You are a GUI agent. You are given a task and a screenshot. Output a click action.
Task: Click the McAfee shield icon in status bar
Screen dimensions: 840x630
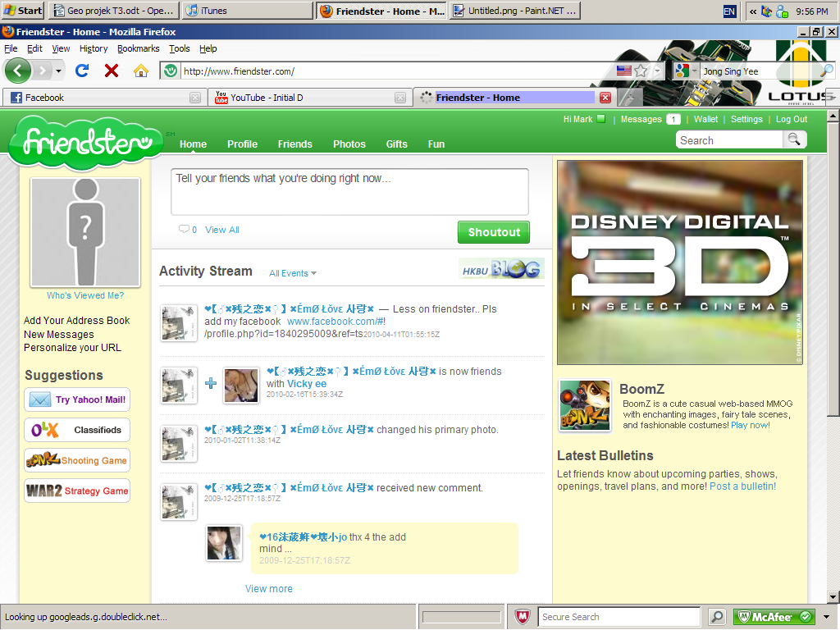click(x=523, y=617)
